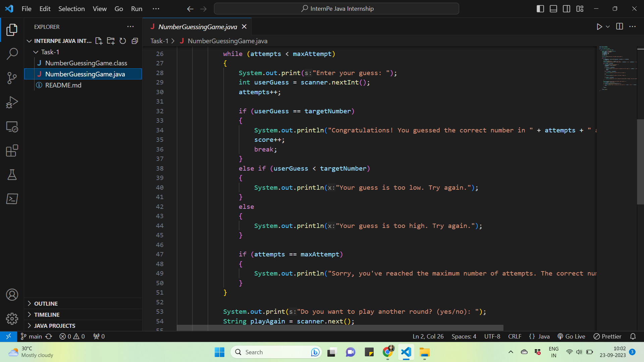Toggle the secondary side bar

[x=567, y=9]
